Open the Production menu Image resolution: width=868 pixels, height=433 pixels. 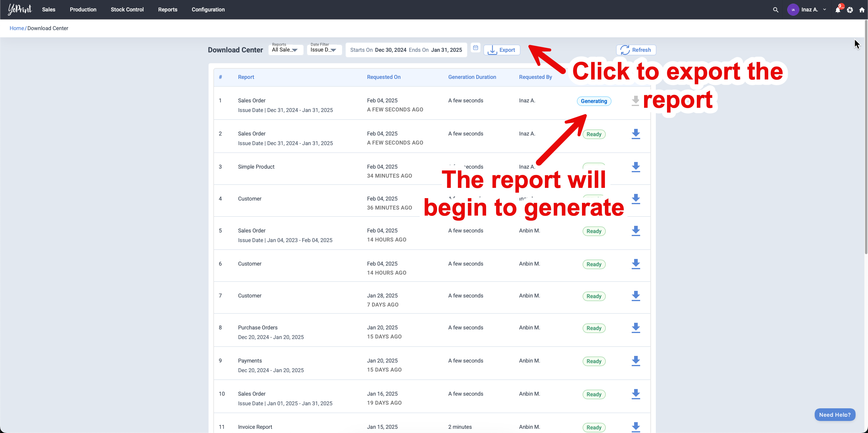[x=83, y=9]
